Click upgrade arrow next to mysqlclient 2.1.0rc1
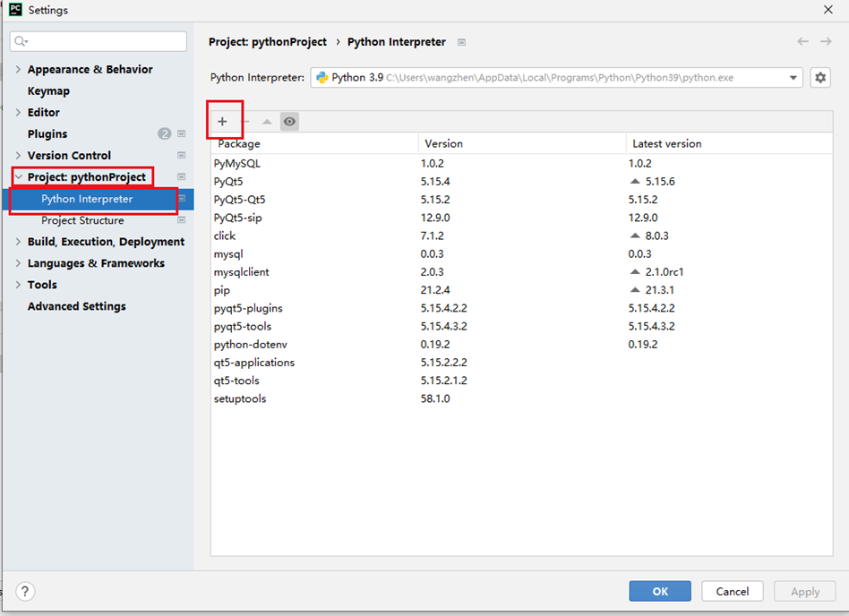 coord(635,271)
